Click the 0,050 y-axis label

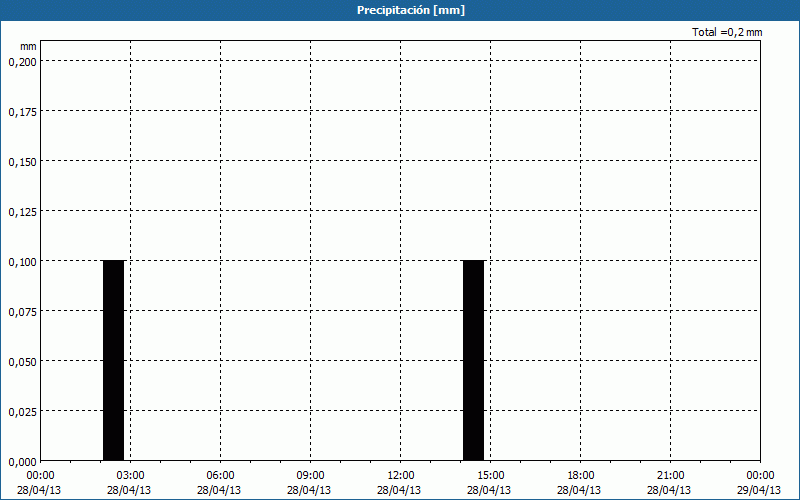point(22,362)
